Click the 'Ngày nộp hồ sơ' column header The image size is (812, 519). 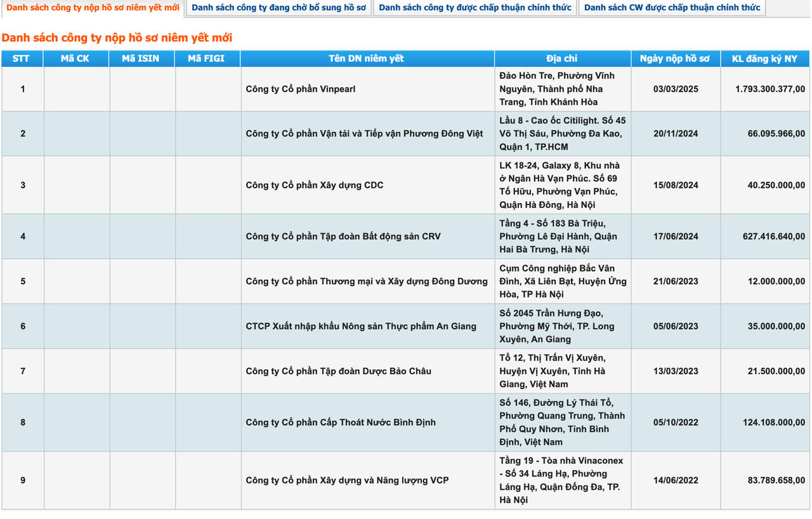coord(675,58)
